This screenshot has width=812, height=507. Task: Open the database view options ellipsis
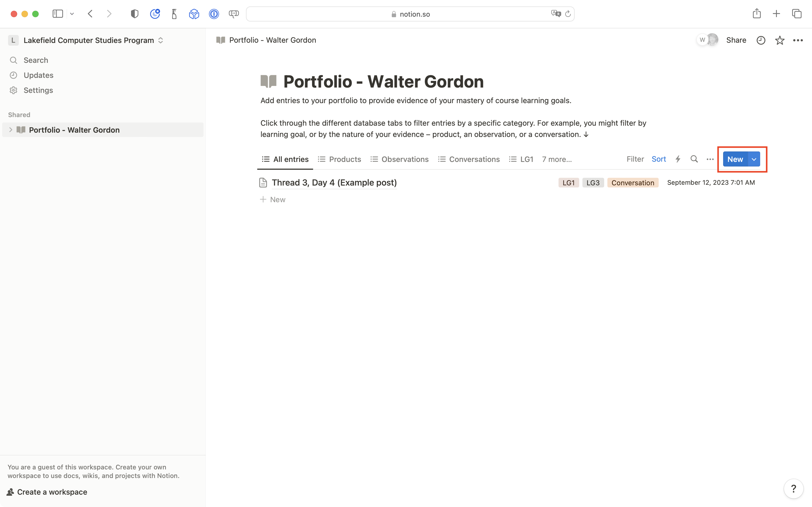(710, 159)
